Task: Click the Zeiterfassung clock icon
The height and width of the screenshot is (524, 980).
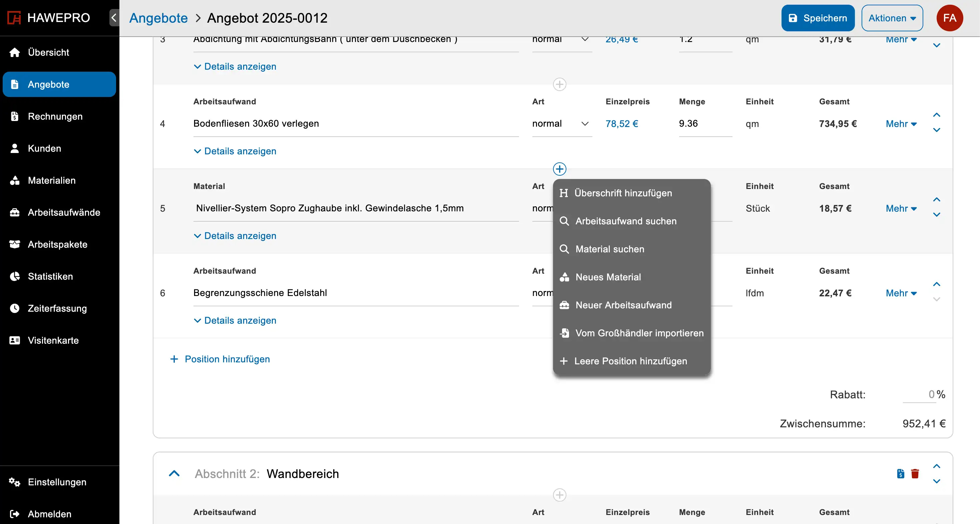Action: [15, 308]
